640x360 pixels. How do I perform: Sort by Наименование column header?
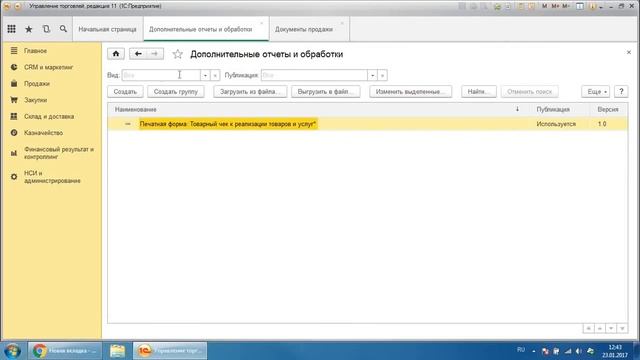[136, 109]
